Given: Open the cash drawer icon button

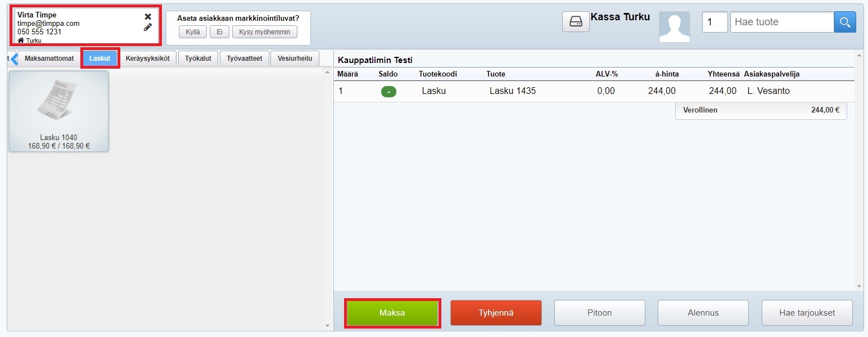Looking at the screenshot, I should coord(576,22).
